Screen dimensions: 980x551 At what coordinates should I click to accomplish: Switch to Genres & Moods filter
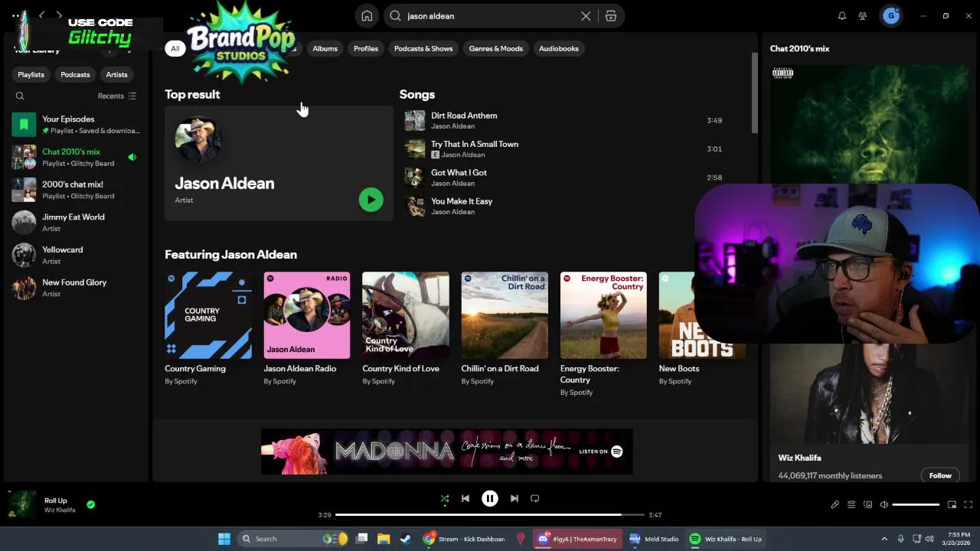point(496,48)
